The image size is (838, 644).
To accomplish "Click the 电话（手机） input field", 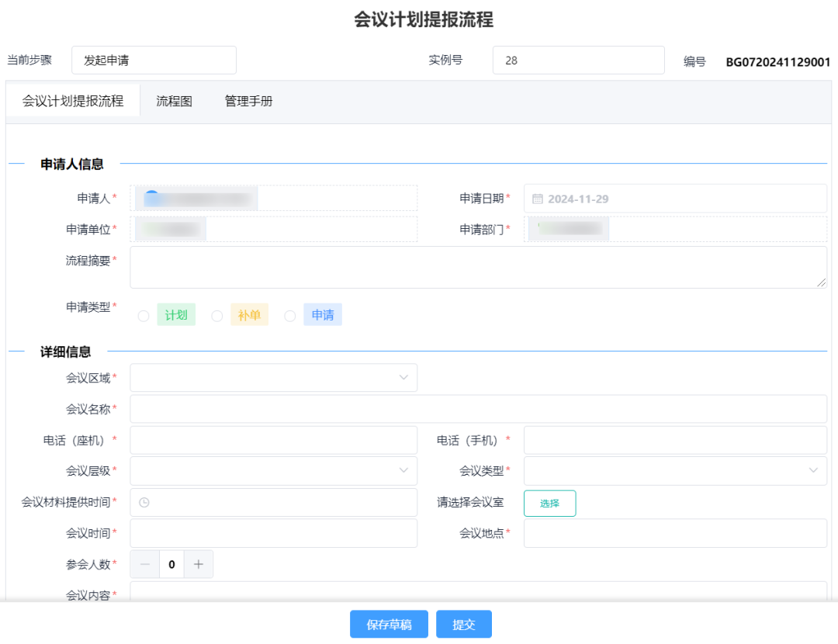I will [x=675, y=440].
